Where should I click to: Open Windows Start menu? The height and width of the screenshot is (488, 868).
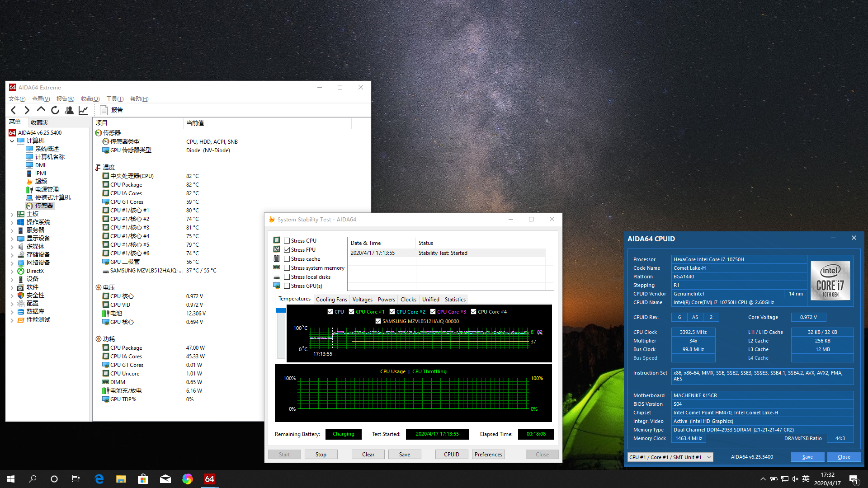[11, 479]
